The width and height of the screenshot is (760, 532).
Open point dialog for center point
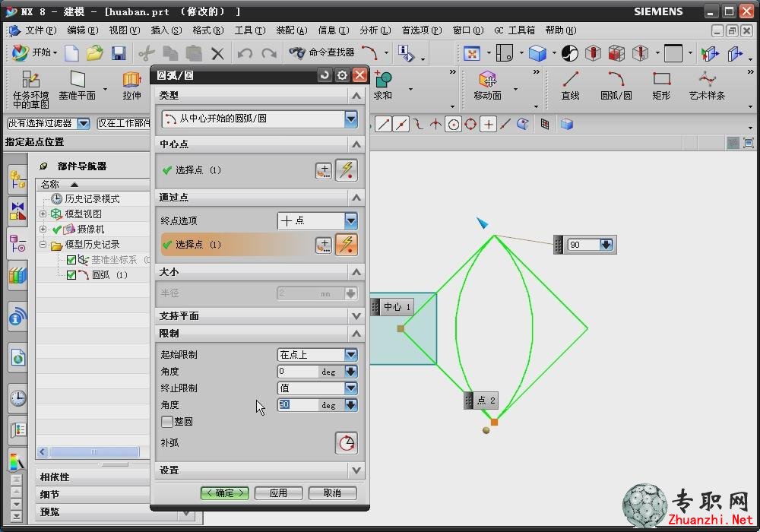324,170
